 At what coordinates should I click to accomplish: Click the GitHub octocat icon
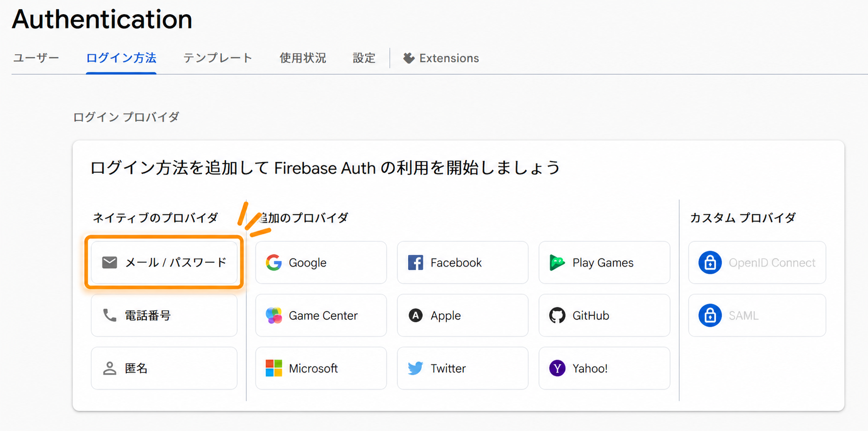tap(557, 315)
